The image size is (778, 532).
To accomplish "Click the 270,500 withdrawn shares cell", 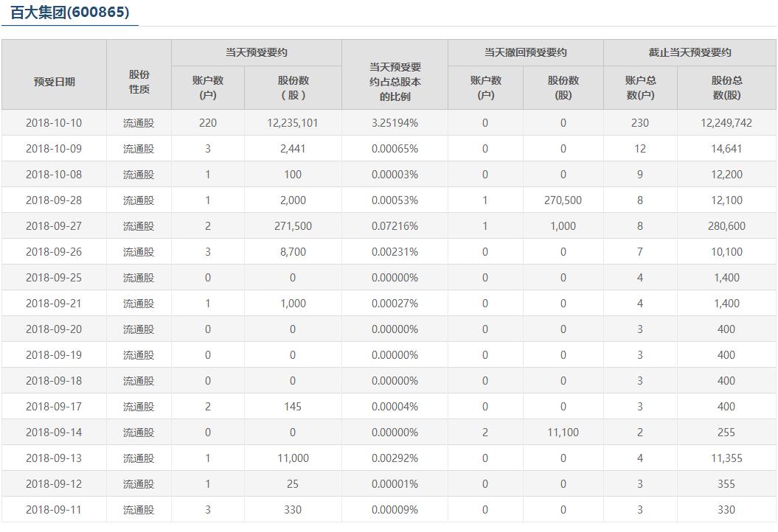I will point(563,200).
